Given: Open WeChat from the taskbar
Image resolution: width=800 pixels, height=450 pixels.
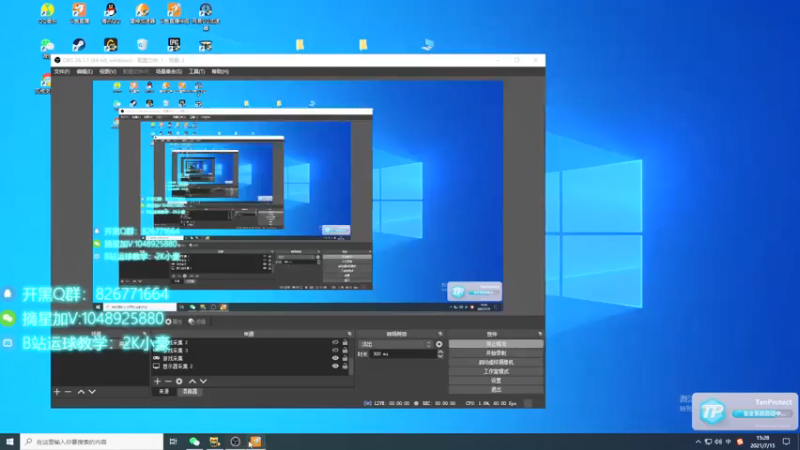Looking at the screenshot, I should pyautogui.click(x=194, y=441).
